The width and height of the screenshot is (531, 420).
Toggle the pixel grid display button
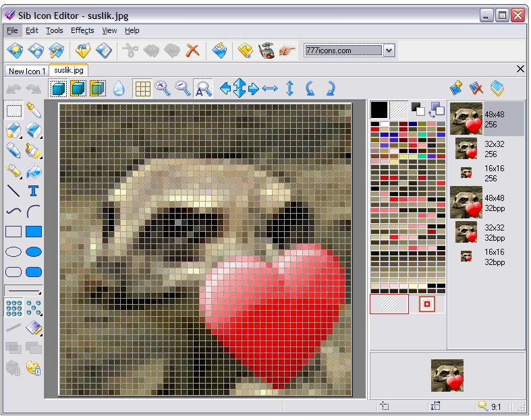(x=142, y=89)
